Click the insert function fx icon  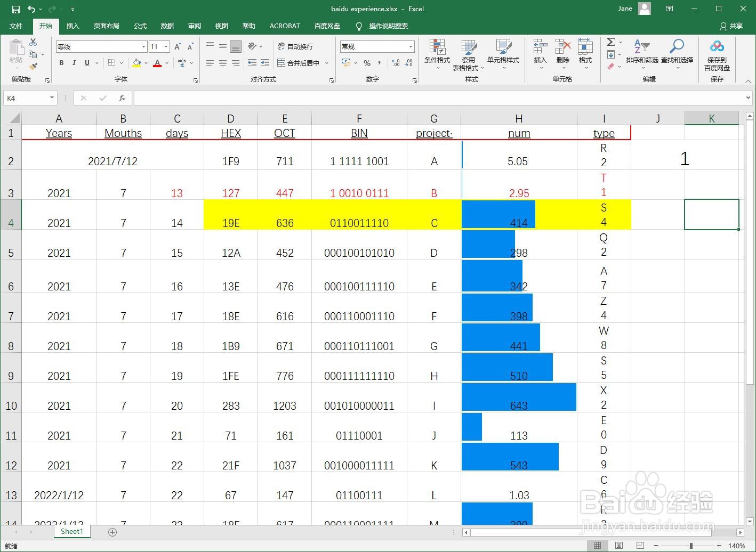(122, 98)
